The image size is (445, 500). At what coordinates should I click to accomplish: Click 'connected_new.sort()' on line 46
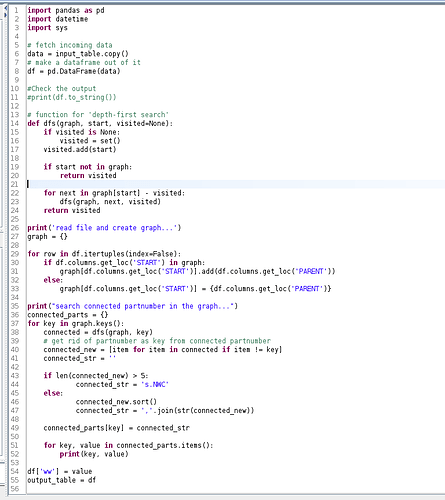coord(116,402)
